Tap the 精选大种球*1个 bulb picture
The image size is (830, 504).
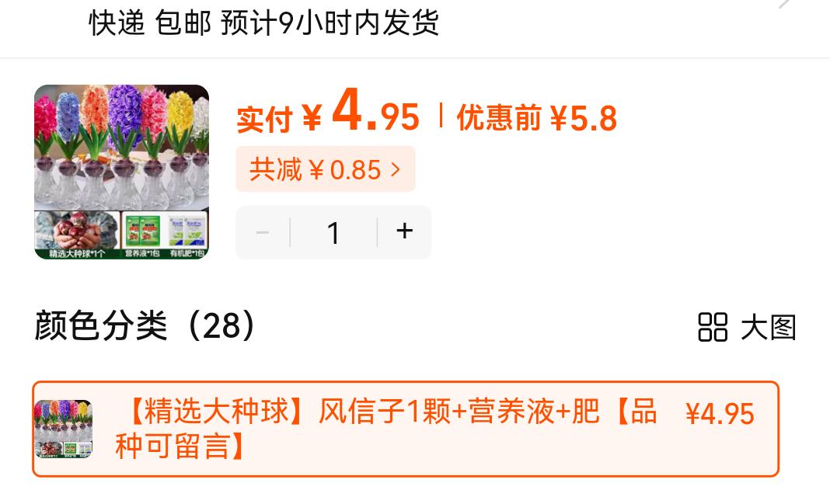77,235
